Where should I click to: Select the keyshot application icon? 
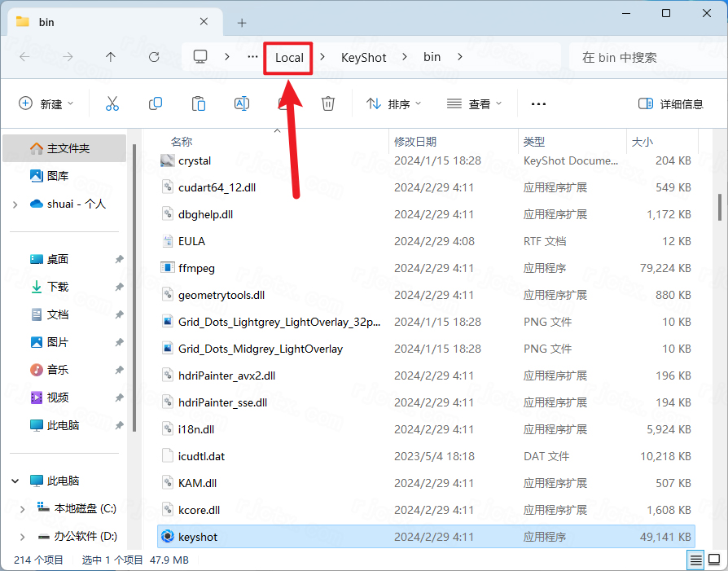[x=167, y=537]
